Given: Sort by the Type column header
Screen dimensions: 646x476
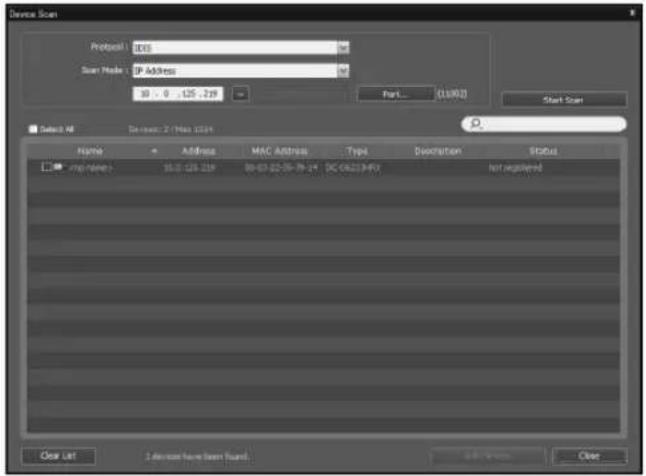Looking at the screenshot, I should click(357, 151).
